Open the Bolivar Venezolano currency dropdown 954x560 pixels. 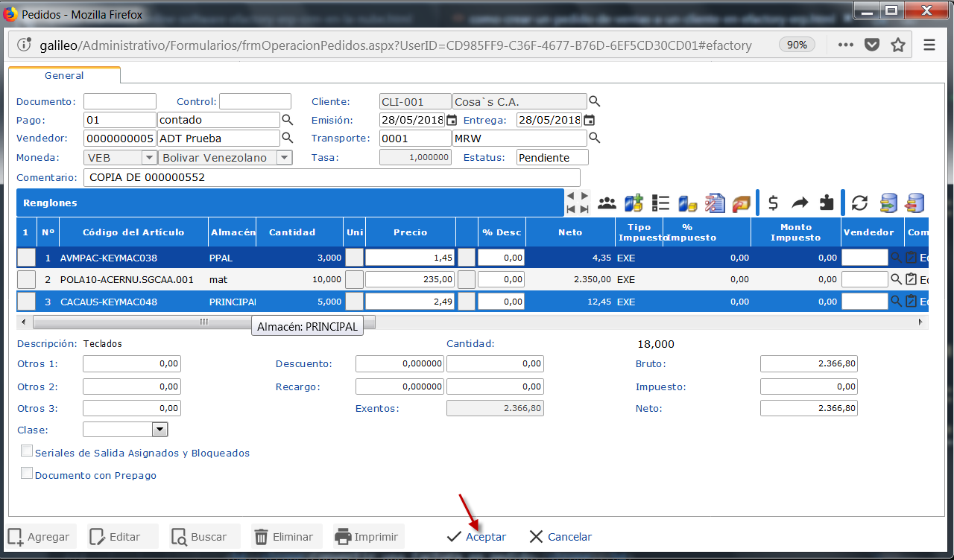(x=284, y=157)
